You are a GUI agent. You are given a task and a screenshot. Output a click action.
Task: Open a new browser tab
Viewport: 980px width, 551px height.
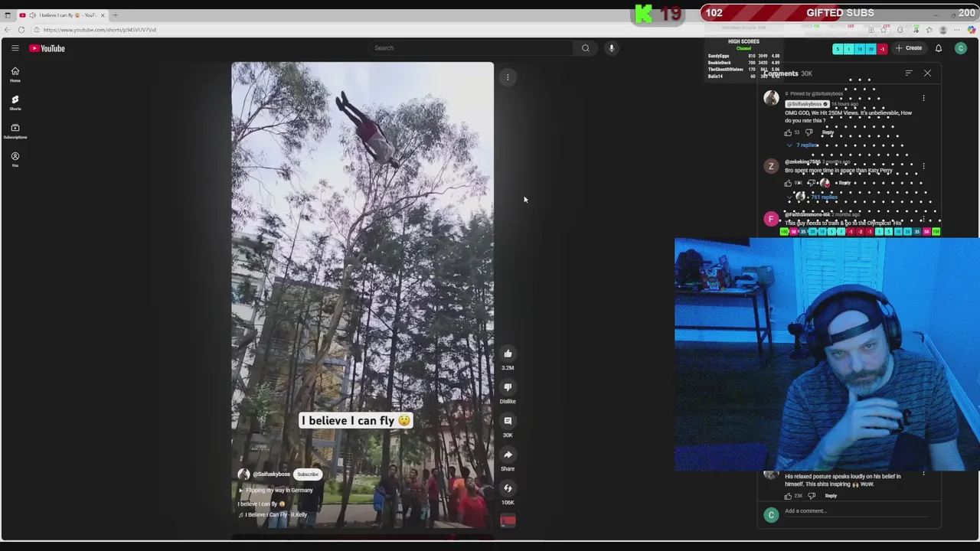coord(115,15)
